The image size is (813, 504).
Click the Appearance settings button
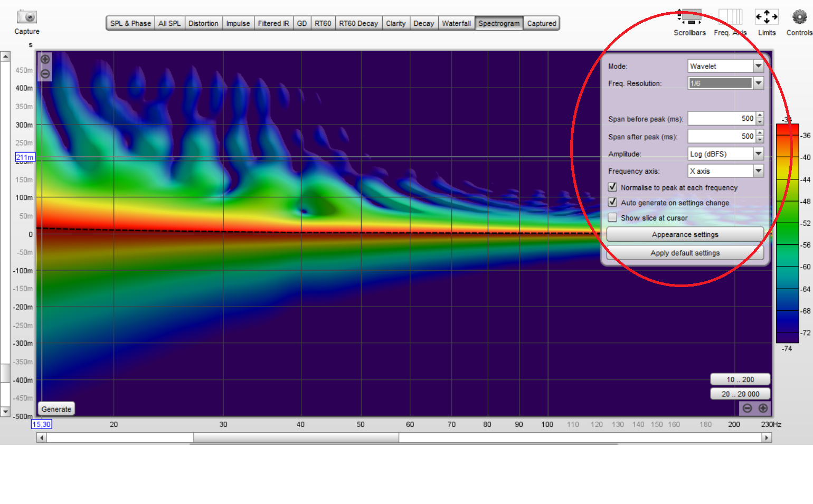[685, 234]
